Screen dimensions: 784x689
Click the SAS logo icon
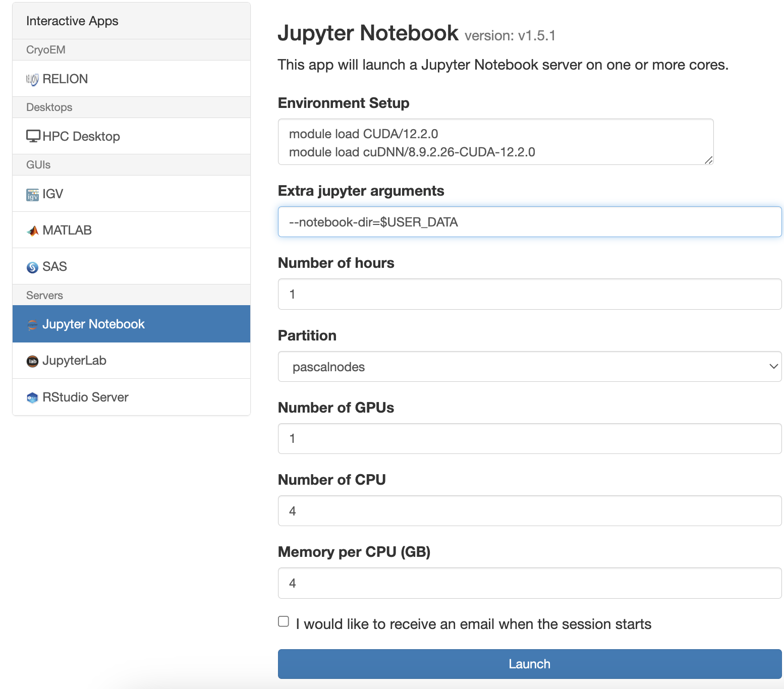click(32, 267)
